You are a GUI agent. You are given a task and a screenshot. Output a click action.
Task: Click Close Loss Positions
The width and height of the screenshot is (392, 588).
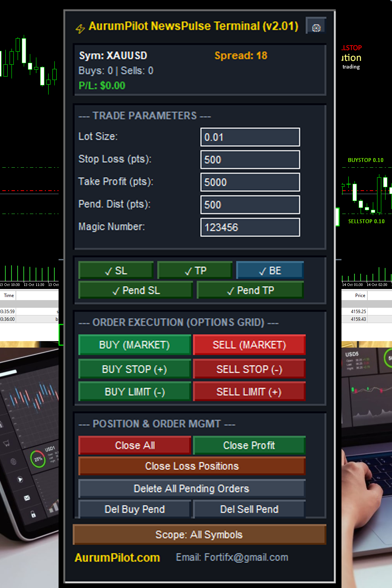[x=192, y=466]
